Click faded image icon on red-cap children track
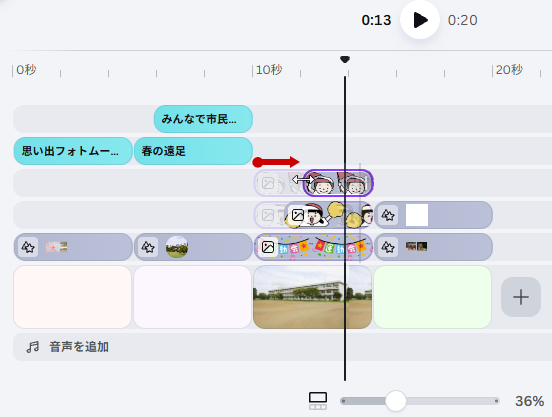Screen dimensions: 552x417 [x=268, y=183]
